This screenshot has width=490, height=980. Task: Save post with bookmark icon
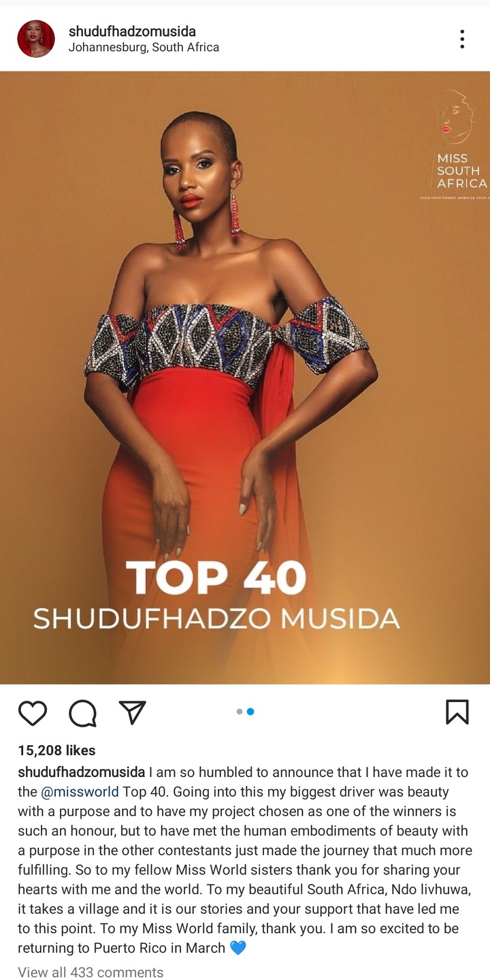tap(457, 712)
